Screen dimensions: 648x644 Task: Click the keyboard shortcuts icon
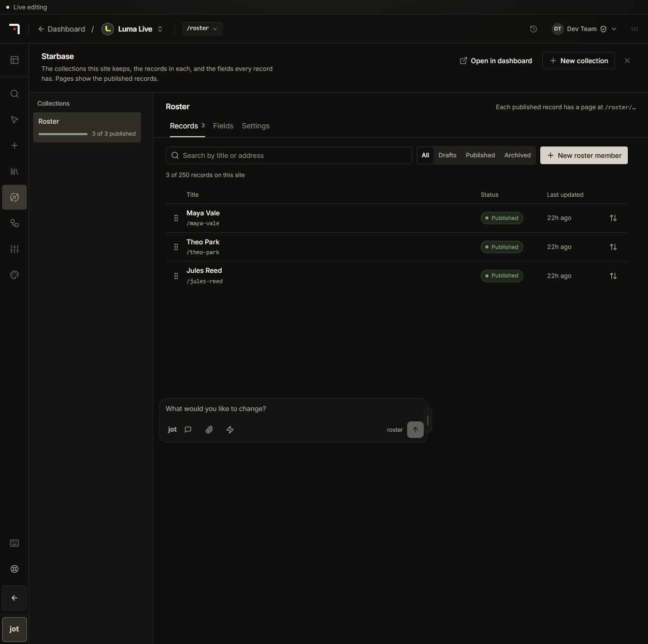[15, 543]
